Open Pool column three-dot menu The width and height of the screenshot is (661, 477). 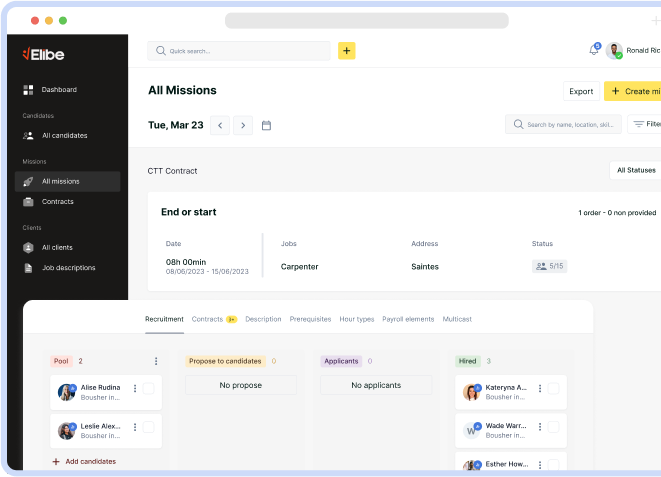click(x=156, y=361)
